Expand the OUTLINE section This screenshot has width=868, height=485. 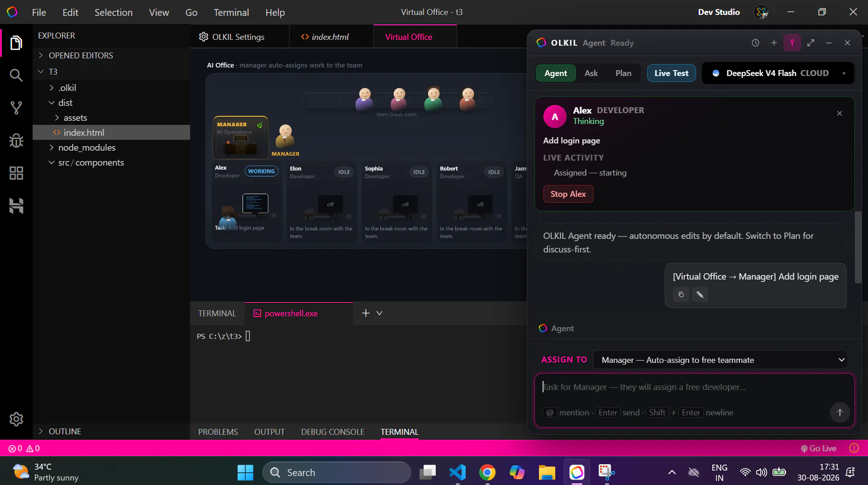click(x=111, y=432)
